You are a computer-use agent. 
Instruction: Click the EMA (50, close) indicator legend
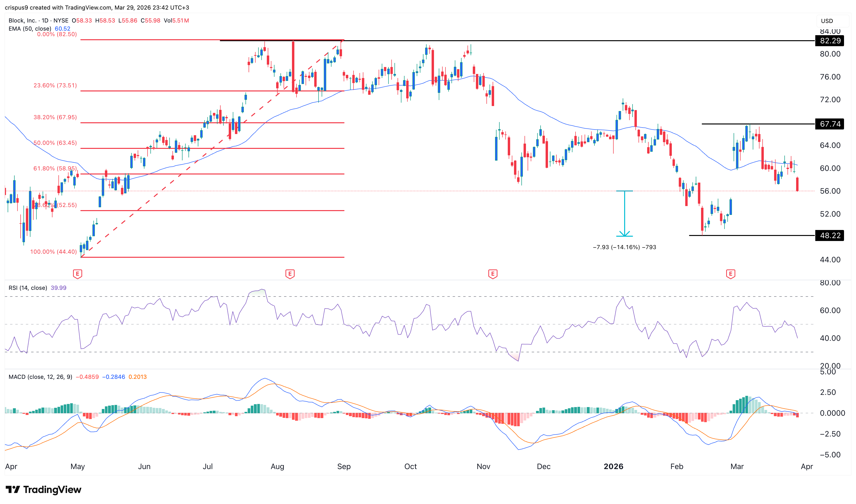pyautogui.click(x=30, y=28)
